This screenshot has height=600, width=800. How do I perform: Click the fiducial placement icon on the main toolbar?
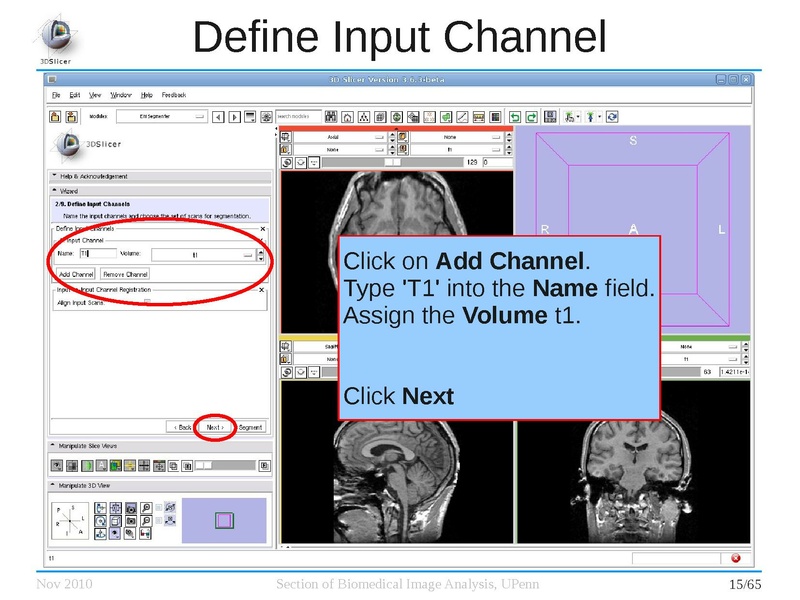pyautogui.click(x=592, y=117)
